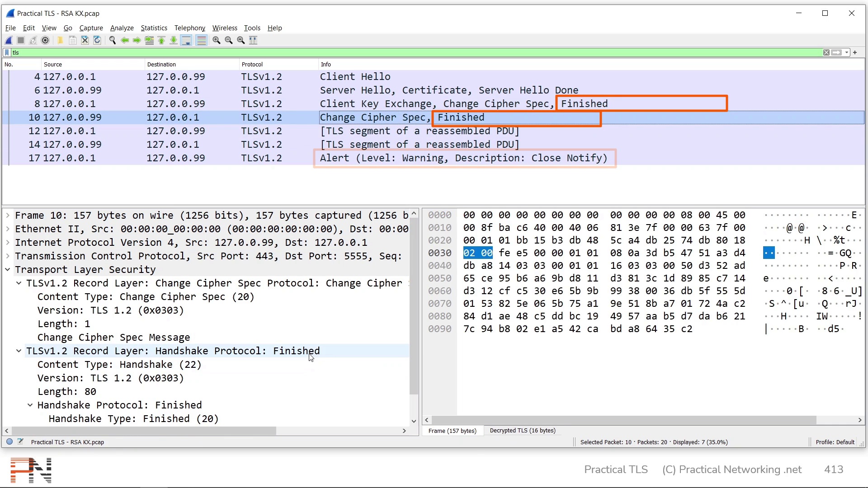Go back in packet history
The height and width of the screenshot is (488, 868).
(x=125, y=40)
